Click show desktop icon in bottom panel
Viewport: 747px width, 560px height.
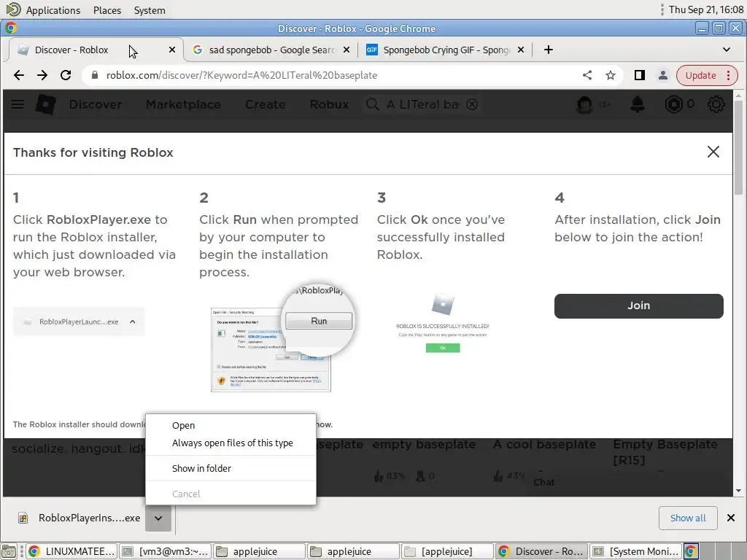click(x=9, y=551)
